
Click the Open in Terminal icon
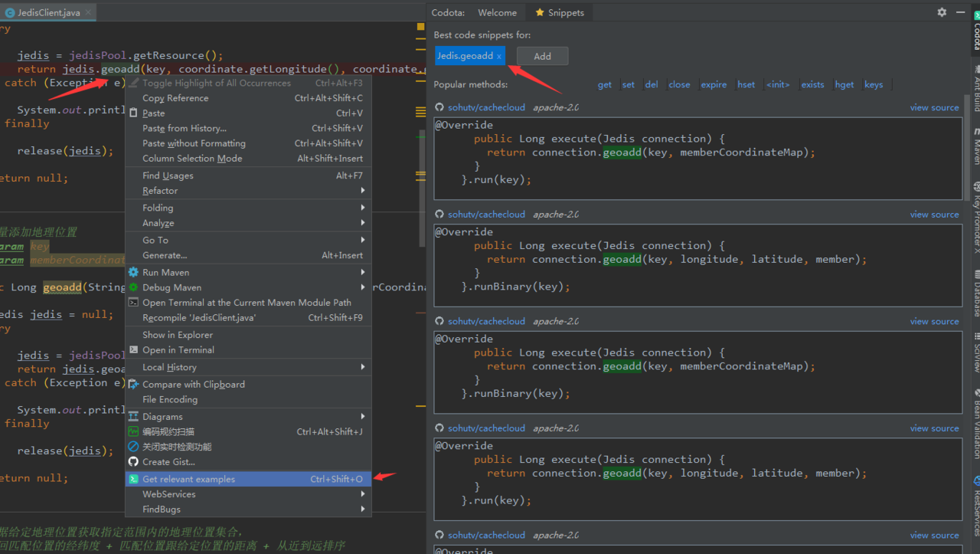point(133,350)
